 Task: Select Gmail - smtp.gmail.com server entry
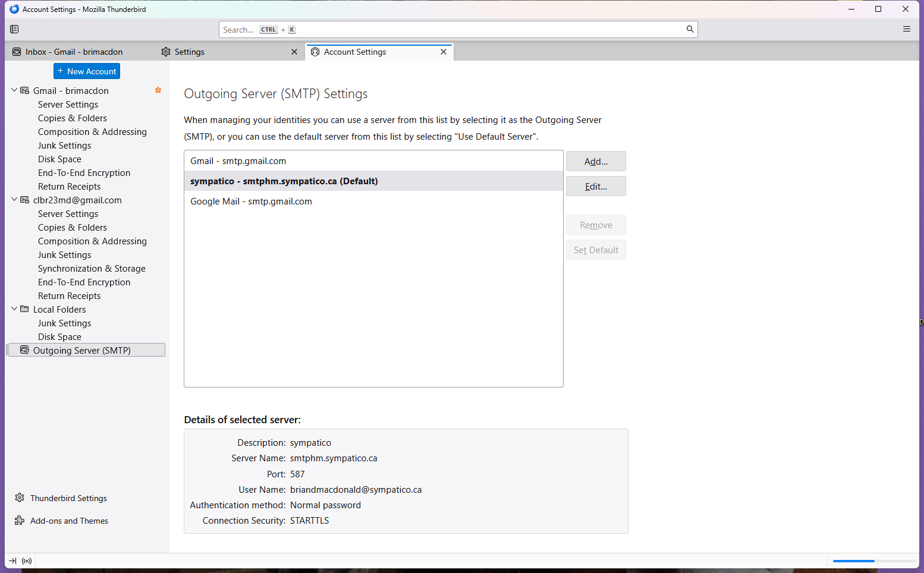(x=373, y=161)
